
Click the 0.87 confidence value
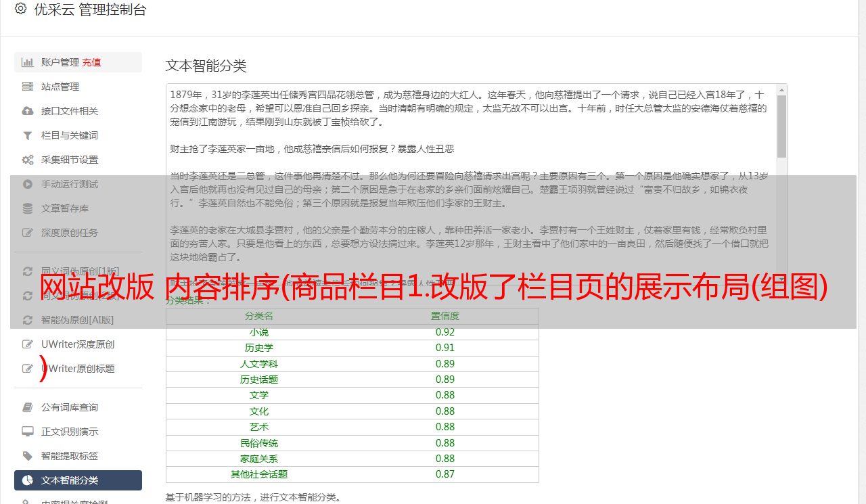[445, 474]
